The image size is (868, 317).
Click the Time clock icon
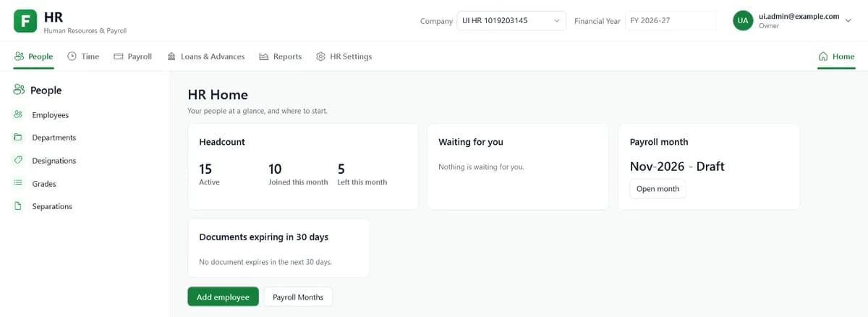(x=72, y=56)
